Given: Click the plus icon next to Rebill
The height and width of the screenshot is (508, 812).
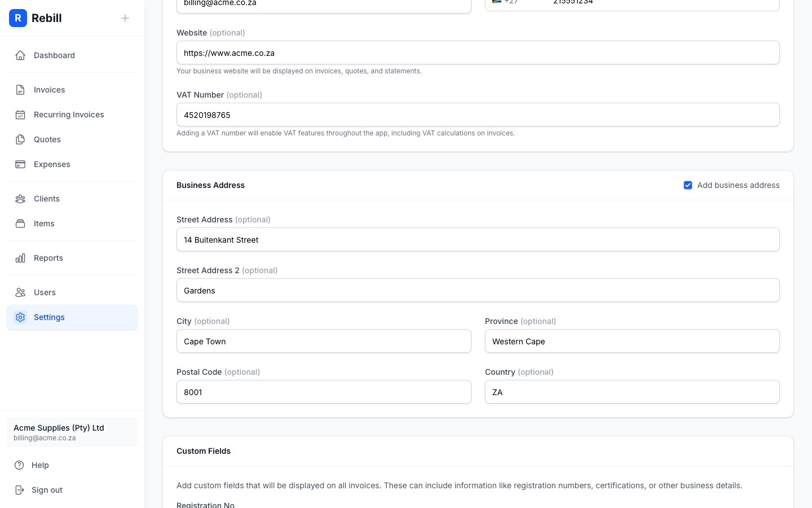Looking at the screenshot, I should coord(125,18).
